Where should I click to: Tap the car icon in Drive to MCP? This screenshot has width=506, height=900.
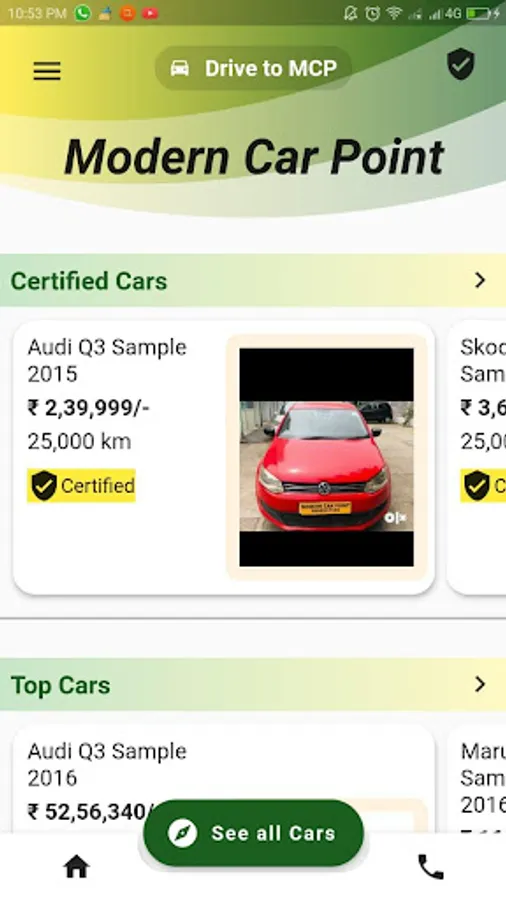(x=180, y=69)
